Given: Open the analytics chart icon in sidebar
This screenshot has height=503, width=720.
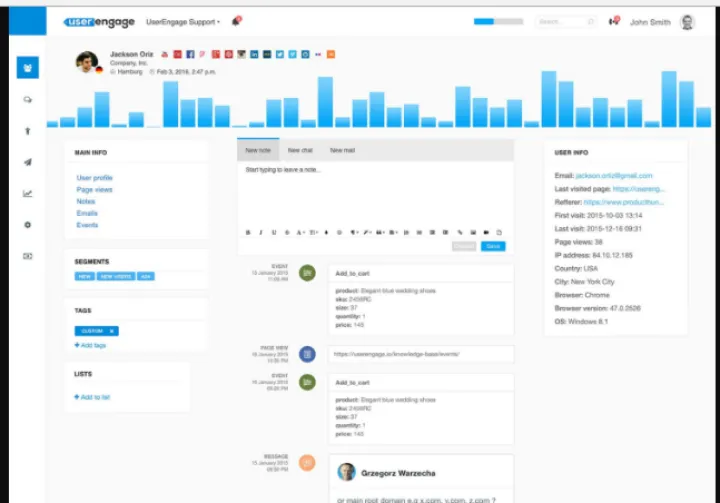Looking at the screenshot, I should [28, 193].
